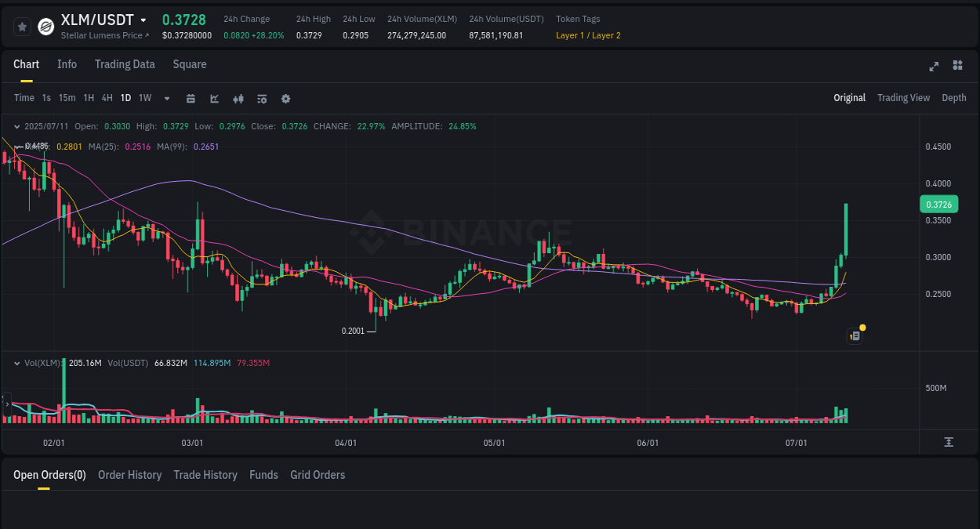The height and width of the screenshot is (529, 980).
Task: Click the news icon with yellow dot
Action: (855, 335)
